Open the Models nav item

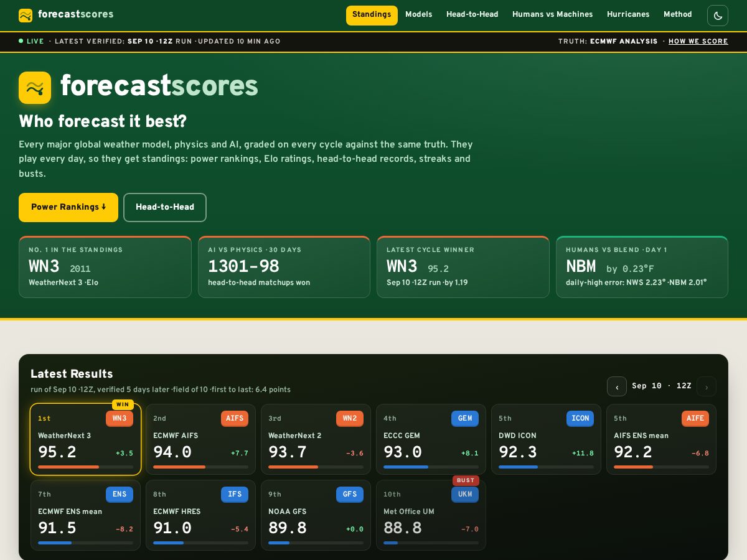point(419,15)
